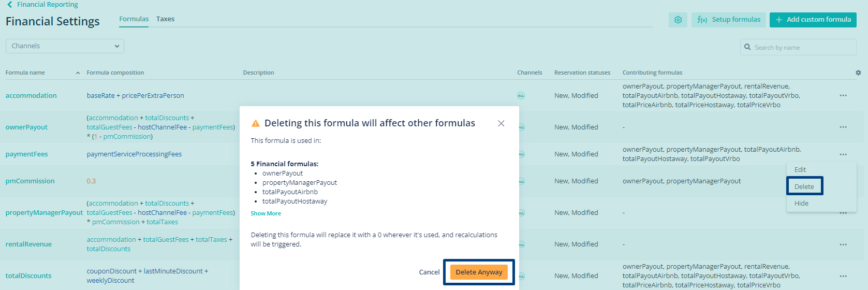Close the delete warning dialog
This screenshot has height=290, width=868.
(x=501, y=123)
